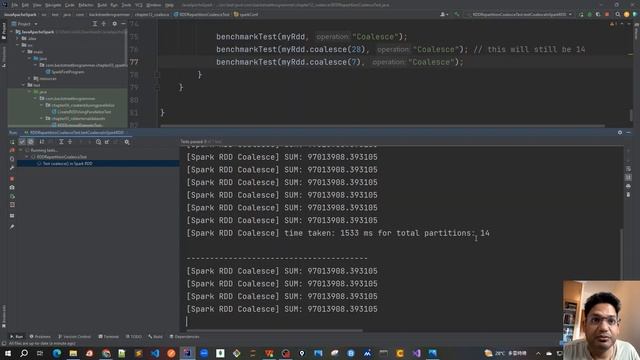
Task: Hide the Project panel with minus icon
Action: point(123,24)
